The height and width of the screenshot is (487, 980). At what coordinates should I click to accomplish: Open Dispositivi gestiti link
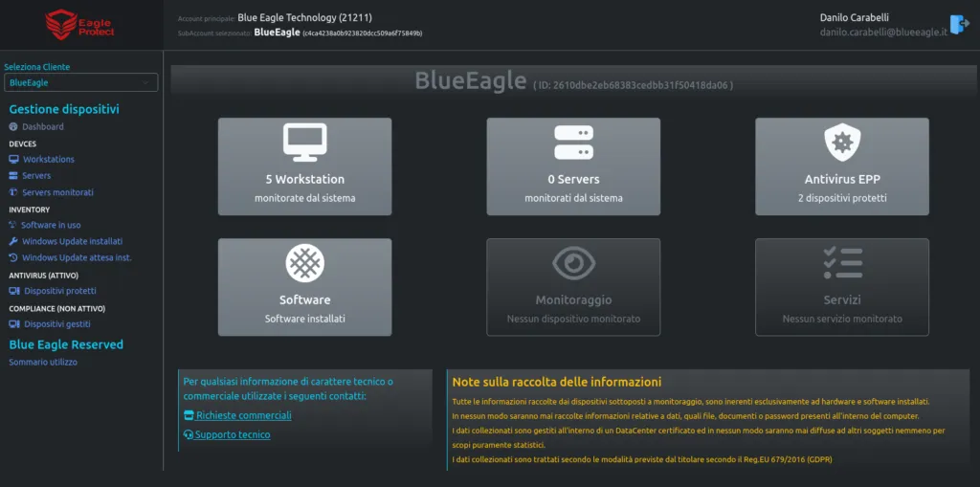pyautogui.click(x=57, y=324)
